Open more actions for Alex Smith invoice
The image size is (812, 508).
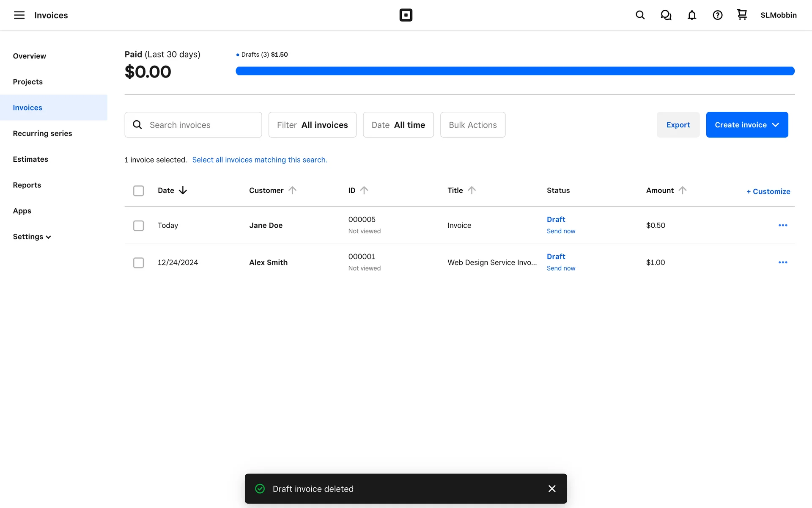point(782,262)
